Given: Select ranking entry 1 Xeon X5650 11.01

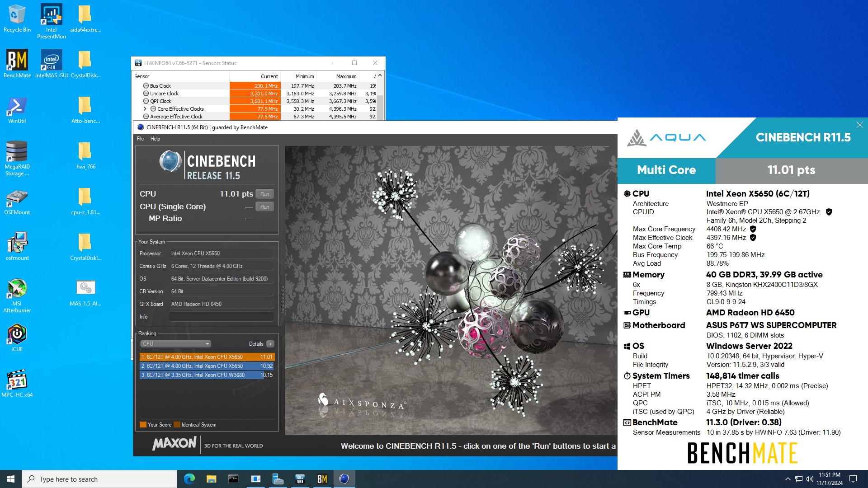Looking at the screenshot, I should point(207,357).
